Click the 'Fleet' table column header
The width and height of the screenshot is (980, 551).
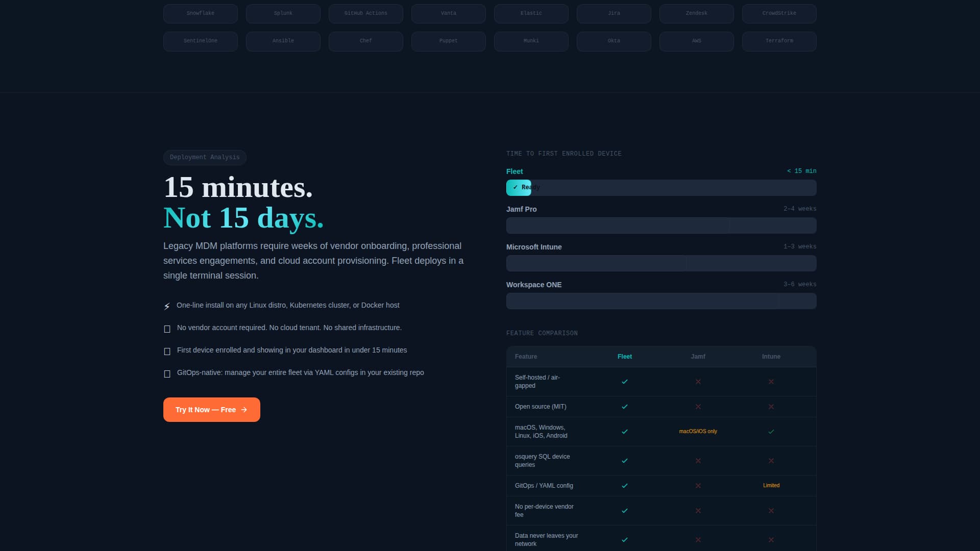(625, 357)
